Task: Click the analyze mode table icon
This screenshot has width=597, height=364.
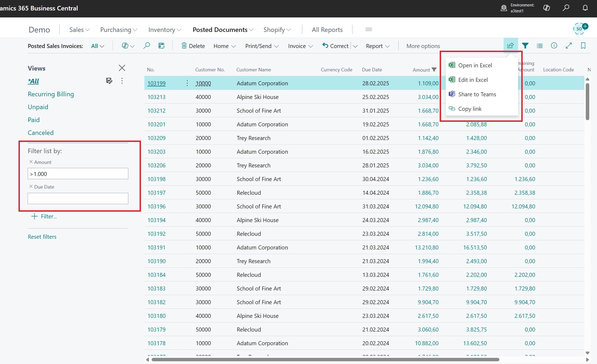Action: click(x=161, y=46)
